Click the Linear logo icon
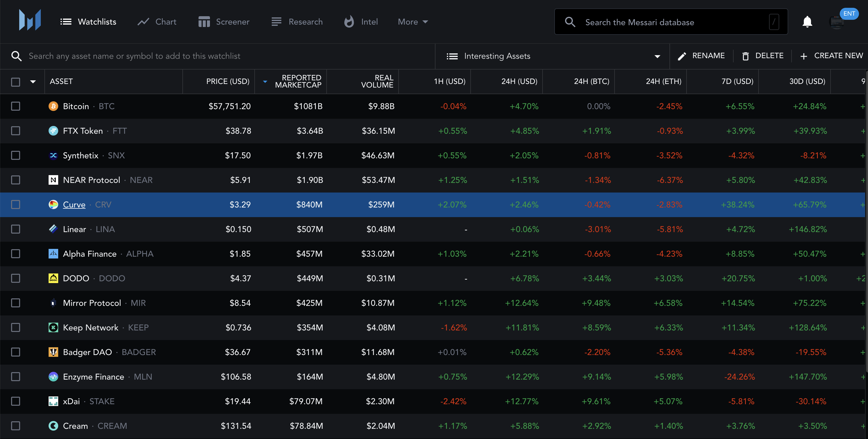Image resolution: width=868 pixels, height=439 pixels. click(53, 229)
